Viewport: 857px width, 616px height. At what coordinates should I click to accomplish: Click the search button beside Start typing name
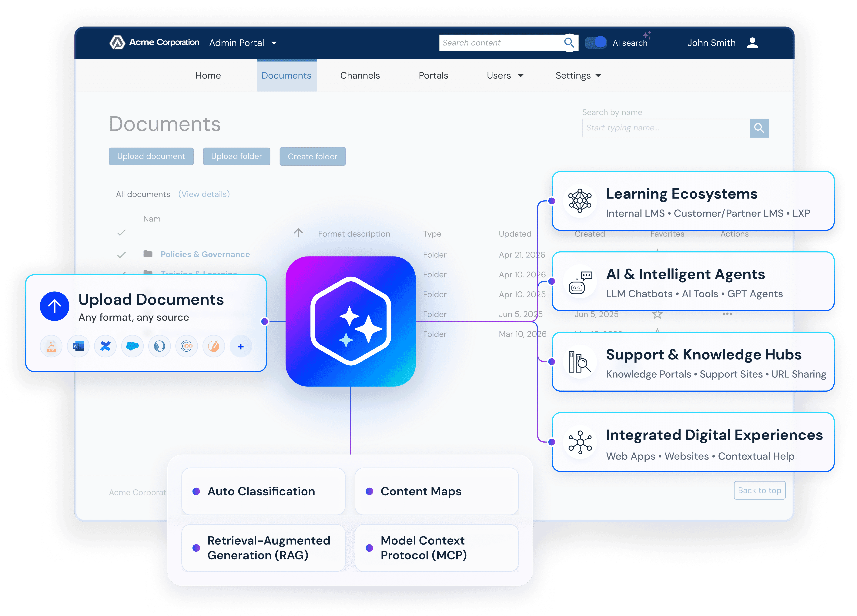[x=759, y=128]
